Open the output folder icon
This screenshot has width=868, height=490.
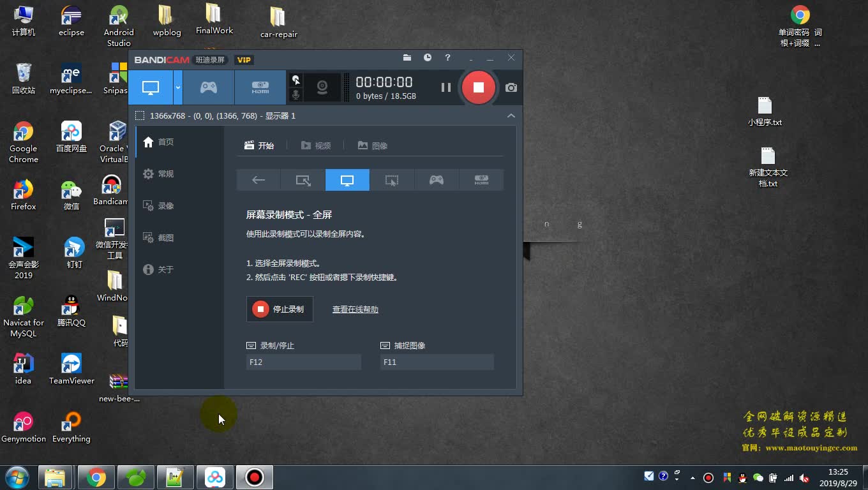tap(407, 57)
